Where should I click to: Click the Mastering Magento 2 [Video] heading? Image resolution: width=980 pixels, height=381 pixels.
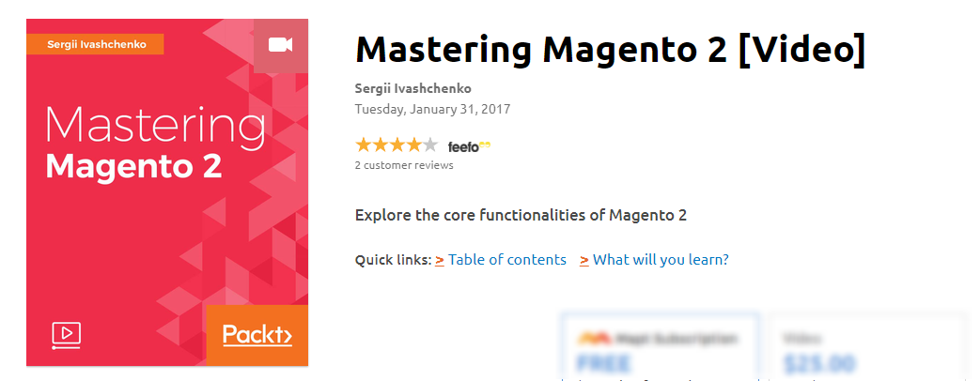point(611,49)
